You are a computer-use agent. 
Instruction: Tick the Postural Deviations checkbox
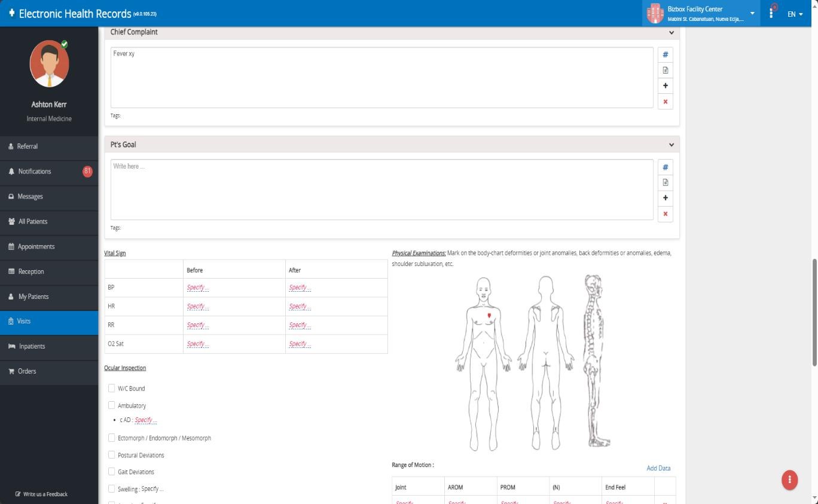(x=111, y=455)
